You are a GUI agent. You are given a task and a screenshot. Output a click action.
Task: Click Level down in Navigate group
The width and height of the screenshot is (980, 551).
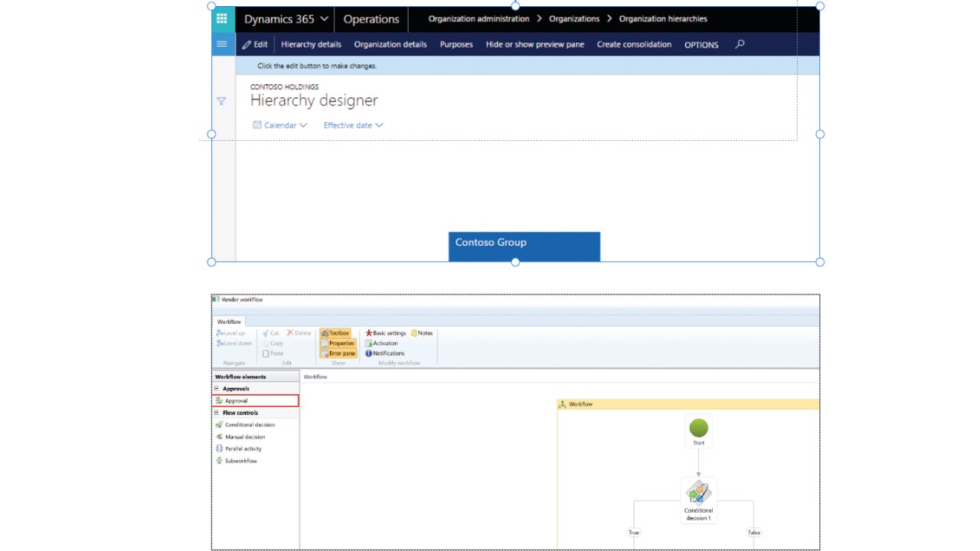tap(234, 343)
